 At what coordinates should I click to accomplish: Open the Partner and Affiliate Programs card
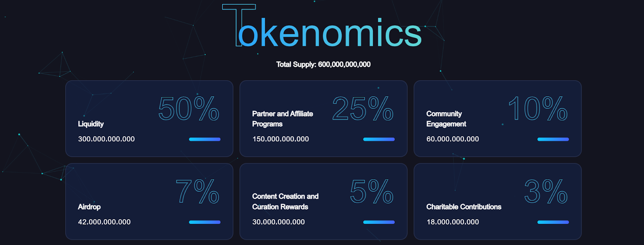click(x=324, y=118)
